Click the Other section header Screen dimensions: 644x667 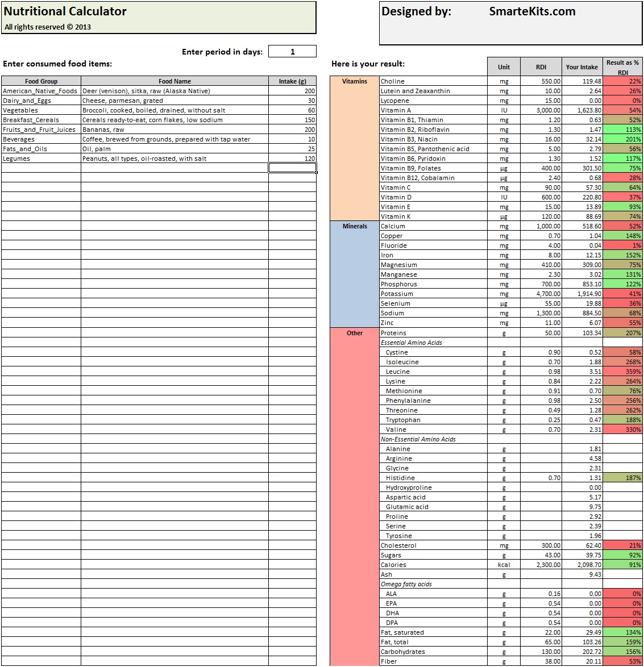pos(354,333)
